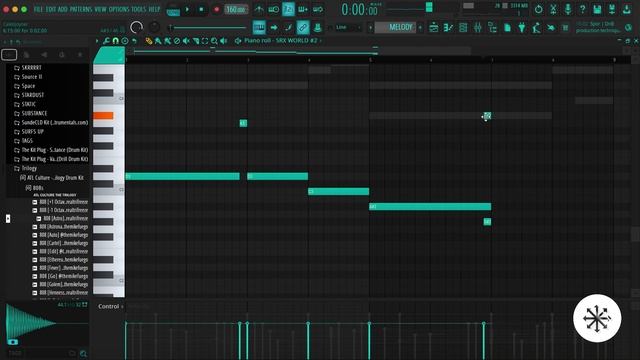Open the EDIT menu
Viewport: 640px width, 360px height.
coord(51,9)
